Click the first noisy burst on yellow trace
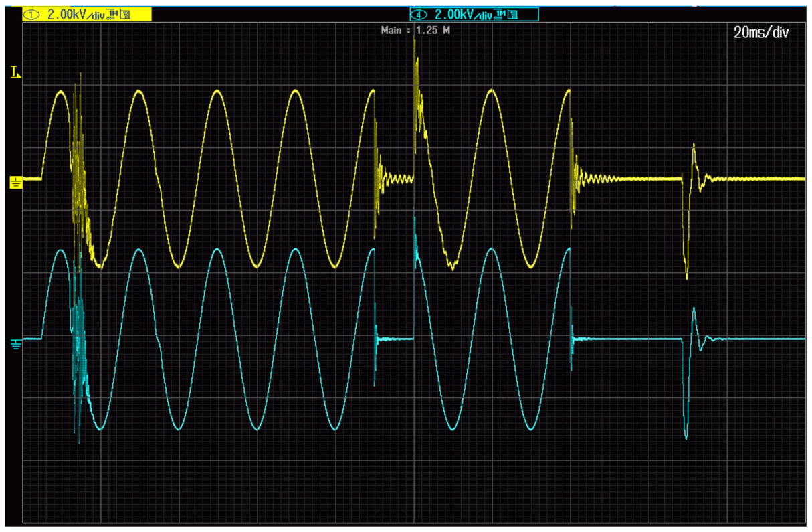 (79, 167)
